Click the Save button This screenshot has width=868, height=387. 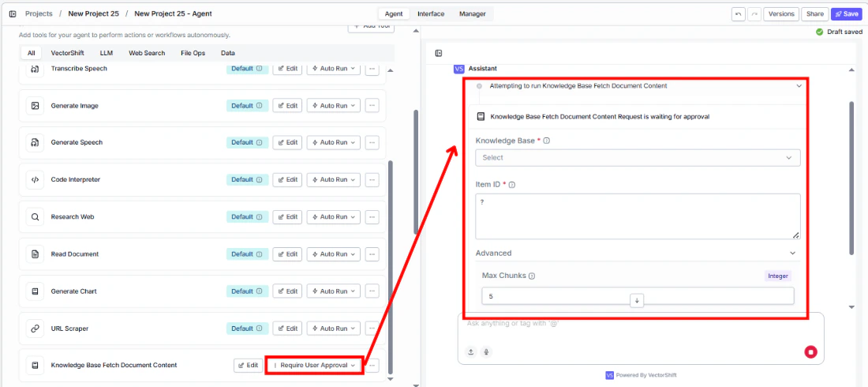[x=847, y=14]
